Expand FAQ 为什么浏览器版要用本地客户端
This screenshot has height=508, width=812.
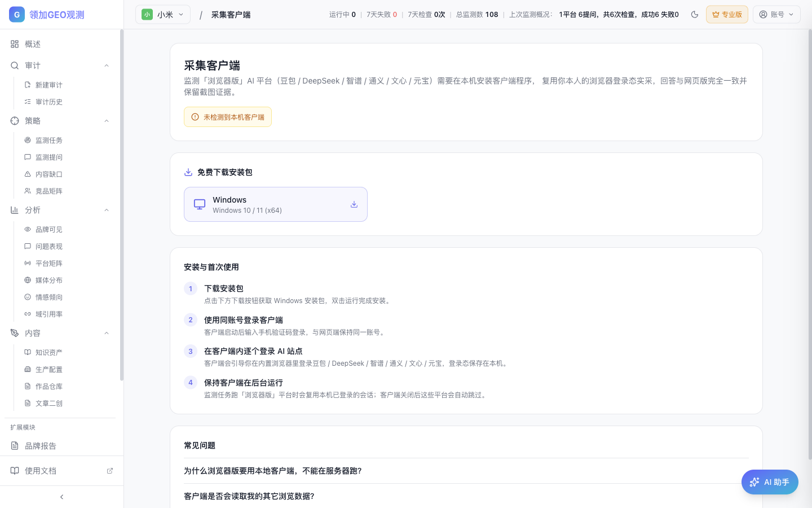466,471
